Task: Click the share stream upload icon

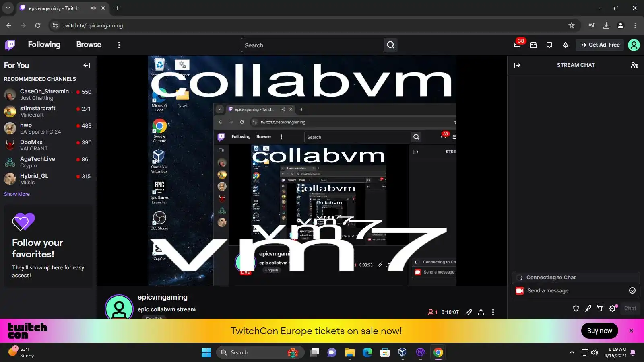Action: [481, 312]
